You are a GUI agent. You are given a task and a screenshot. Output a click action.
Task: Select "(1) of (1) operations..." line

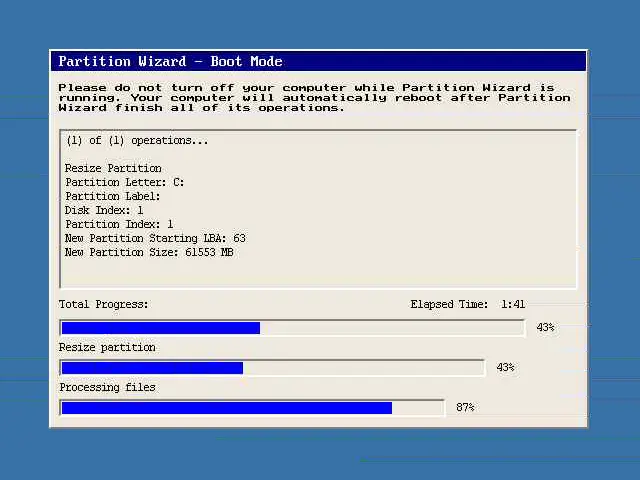(137, 140)
